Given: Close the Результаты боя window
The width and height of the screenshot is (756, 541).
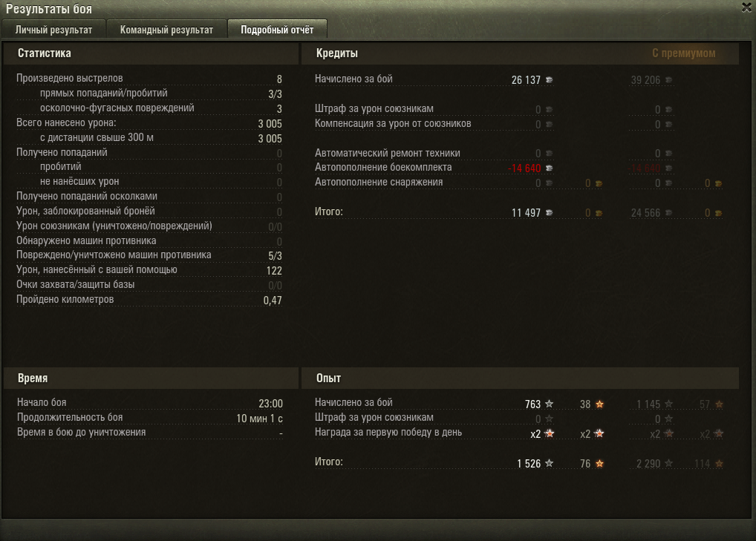Looking at the screenshot, I should click(x=747, y=7).
